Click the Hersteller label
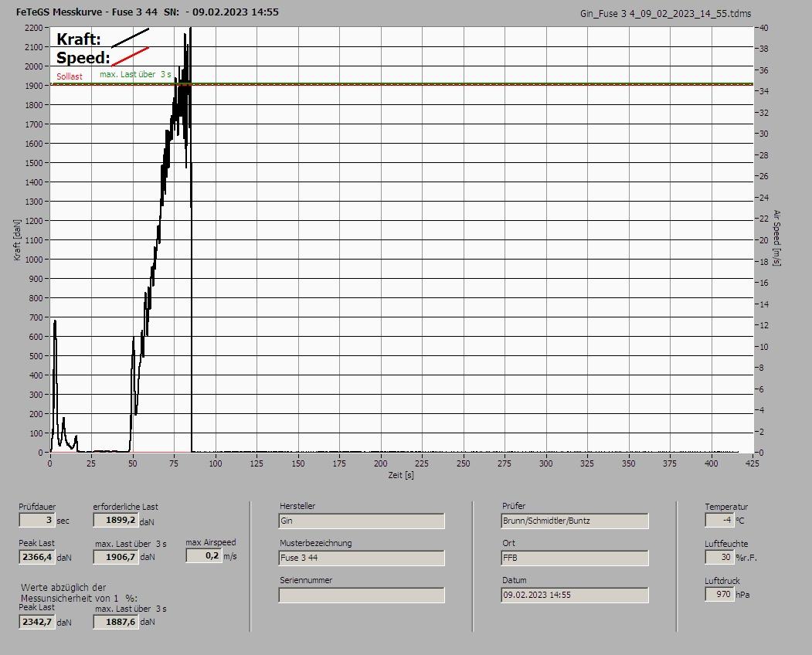Viewport: 812px width, 655px height. 297,506
